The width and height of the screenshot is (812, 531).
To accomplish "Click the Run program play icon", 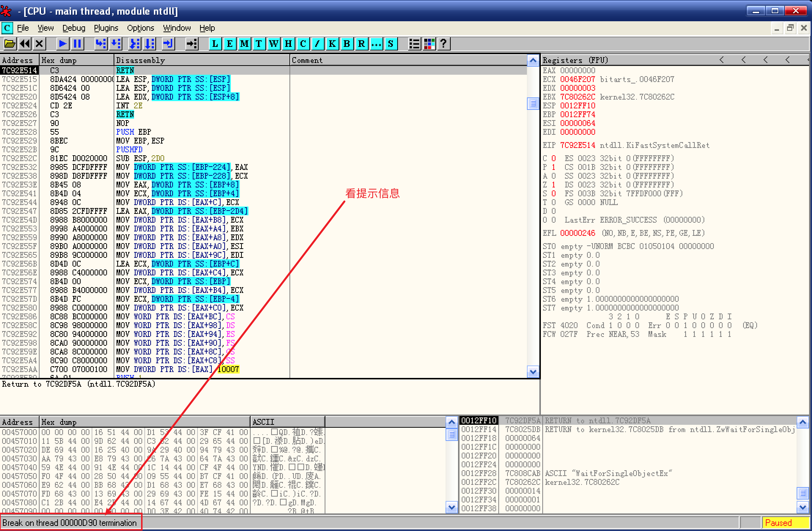I will click(x=63, y=44).
